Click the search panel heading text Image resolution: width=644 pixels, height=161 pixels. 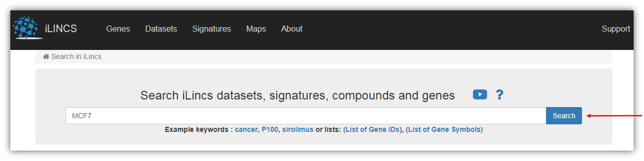click(x=297, y=96)
